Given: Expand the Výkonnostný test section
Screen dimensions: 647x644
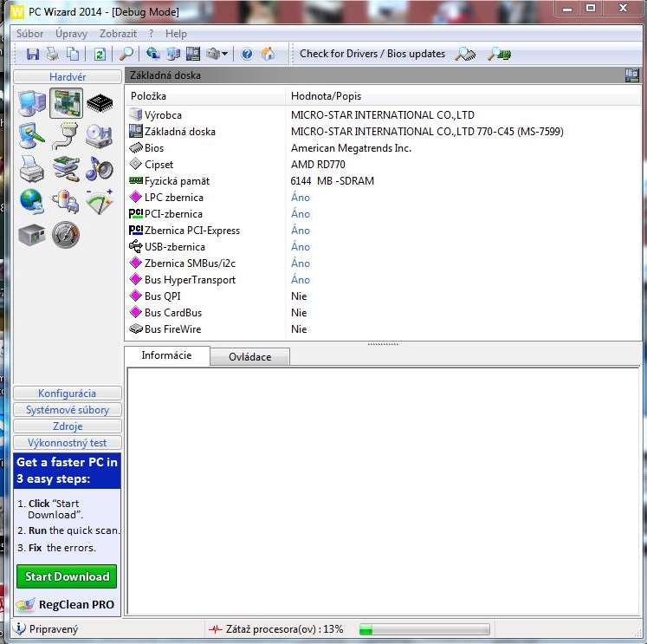Looking at the screenshot, I should 68,443.
